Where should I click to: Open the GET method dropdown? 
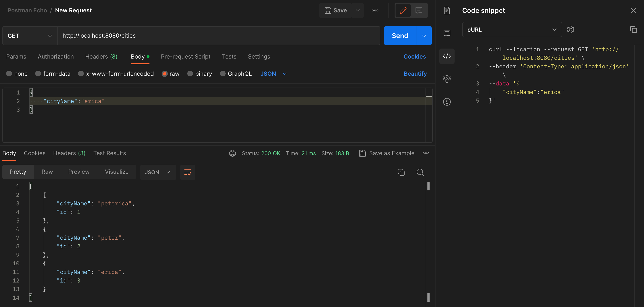[30, 36]
